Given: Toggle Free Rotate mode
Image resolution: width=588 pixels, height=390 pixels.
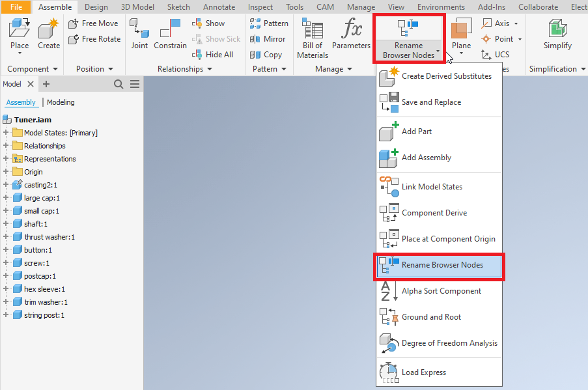Looking at the screenshot, I should pyautogui.click(x=94, y=38).
